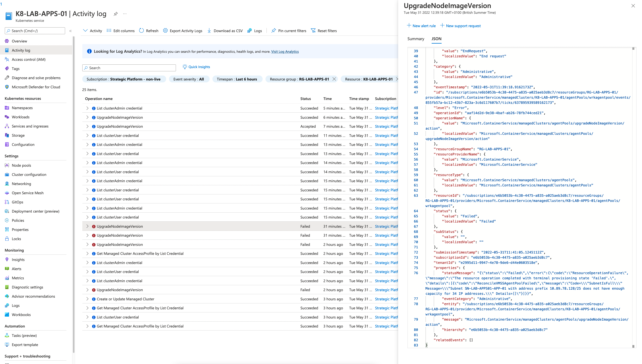The width and height of the screenshot is (642, 364).
Task: Open Tags in the sidebar
Action: [x=16, y=68]
